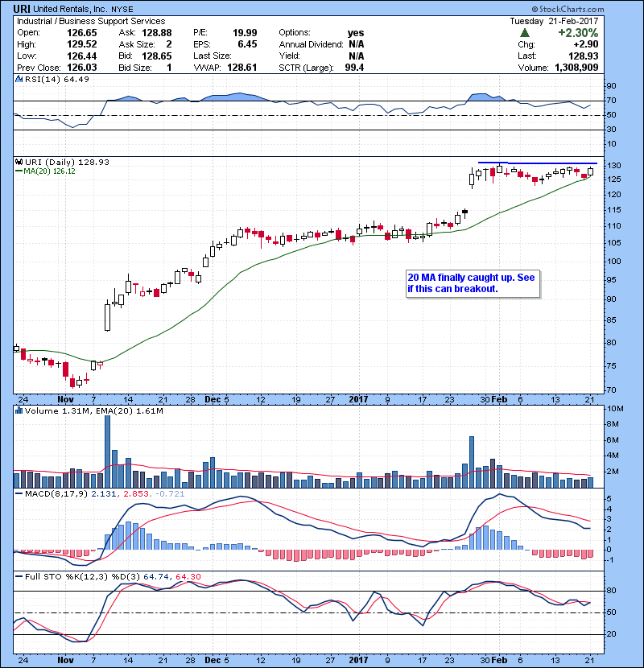Viewport: 644px width, 668px height.
Task: Click the URI ticker symbol in header
Action: (21, 9)
